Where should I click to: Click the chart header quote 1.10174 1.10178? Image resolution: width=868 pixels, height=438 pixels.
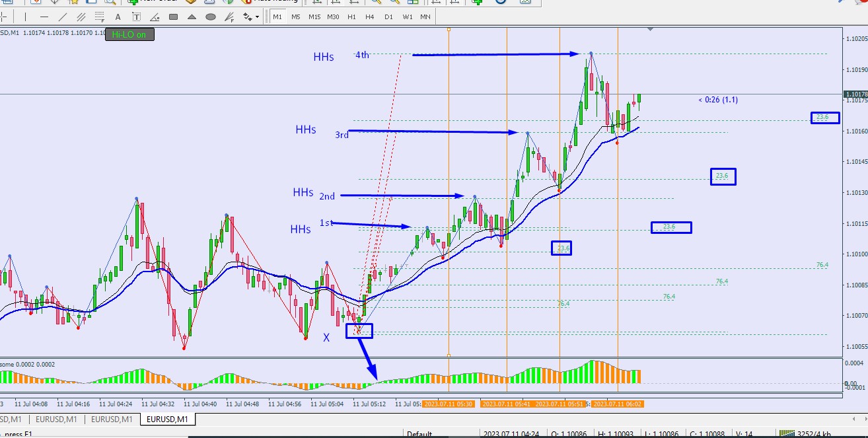[47, 33]
